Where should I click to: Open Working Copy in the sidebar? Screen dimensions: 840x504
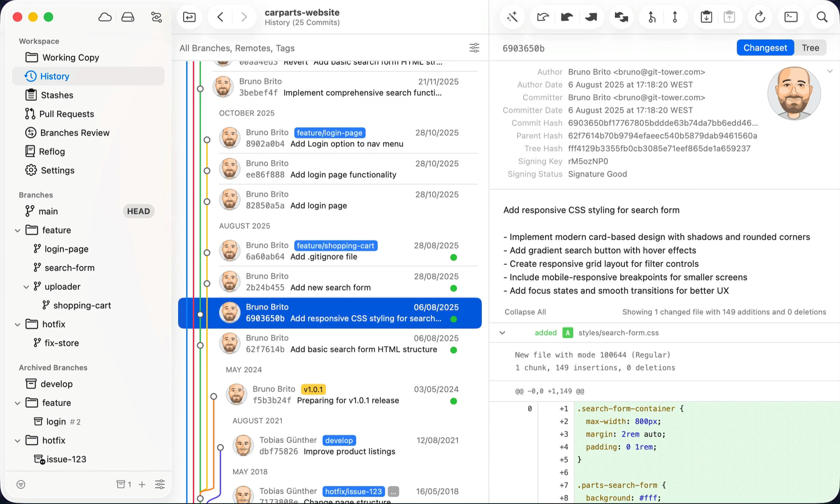(x=88, y=58)
